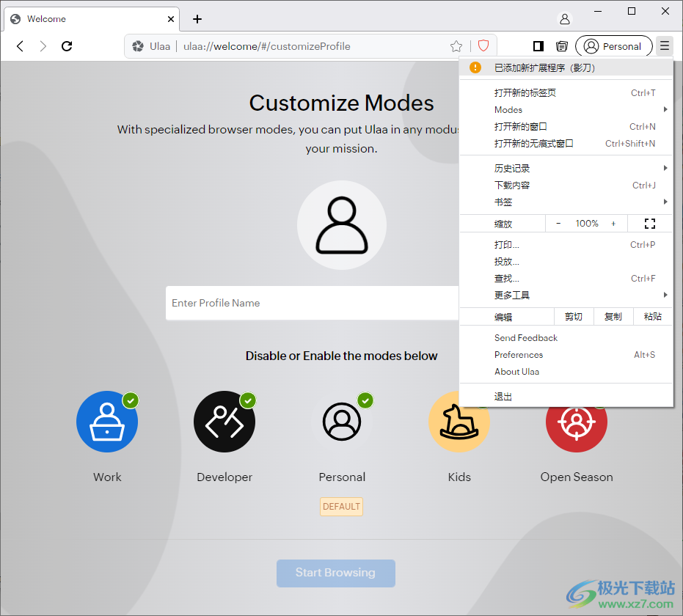Click 剪切 in edit row
Image resolution: width=683 pixels, height=616 pixels.
click(x=574, y=317)
